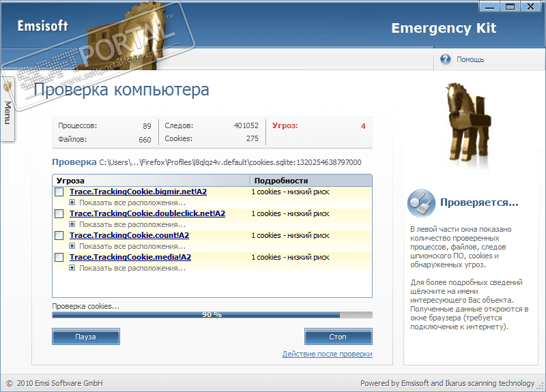
Task: Check the TrackingCookie.media box
Action: [59, 258]
